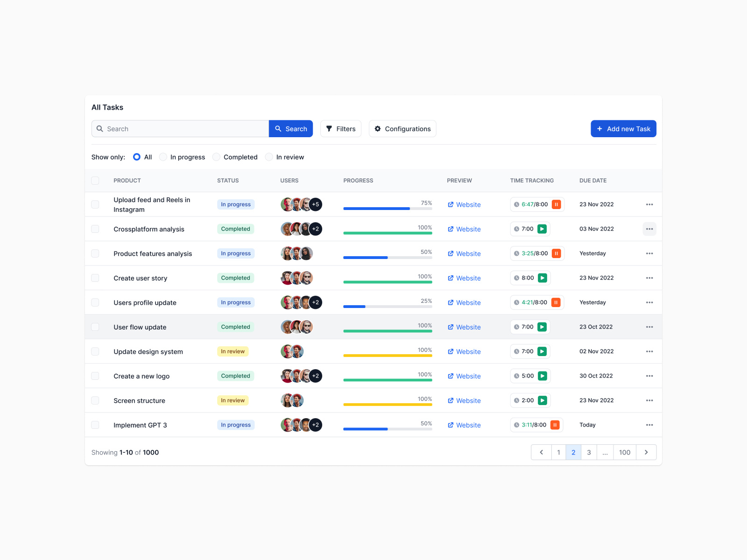Image resolution: width=747 pixels, height=560 pixels.
Task: Focus the Search input field
Action: [x=180, y=129]
